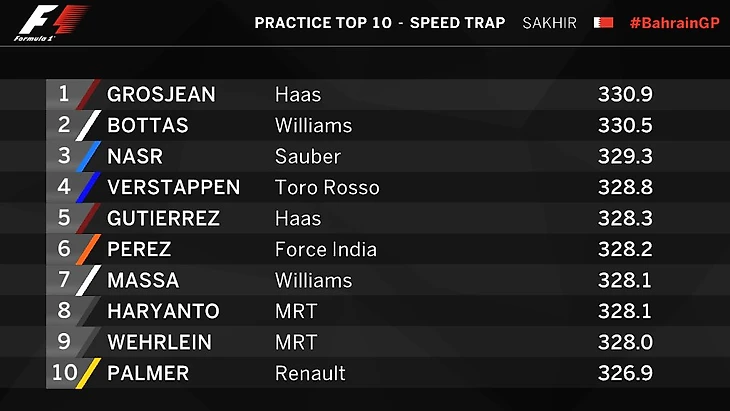Select the MASSA driver name
This screenshot has height=411, width=730.
tap(143, 280)
